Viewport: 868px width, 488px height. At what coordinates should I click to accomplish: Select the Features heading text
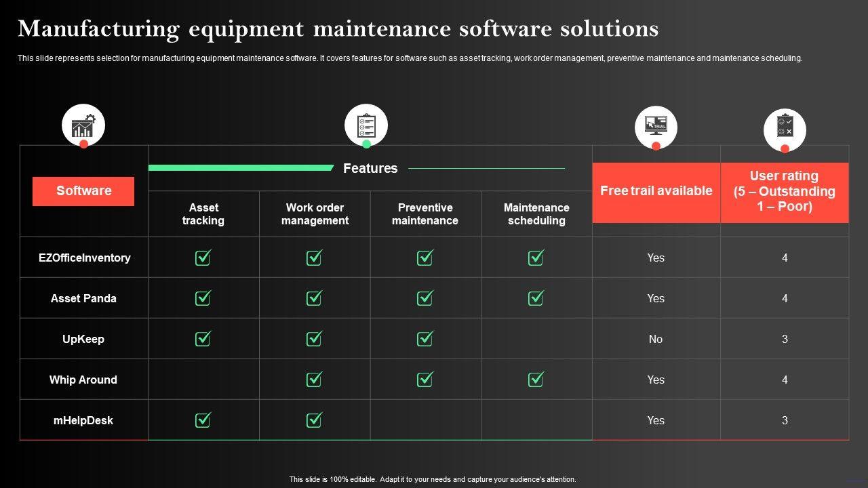(x=370, y=168)
